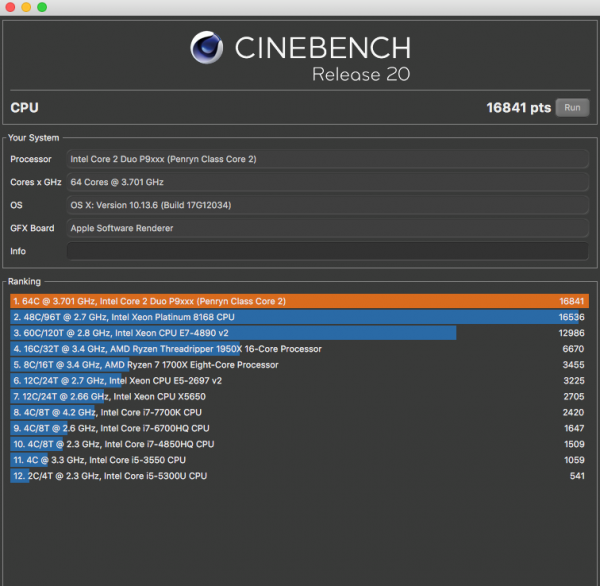Image resolution: width=600 pixels, height=586 pixels.
Task: Select Ryzen Threadripper 1950X ranking row
Action: 298,349
